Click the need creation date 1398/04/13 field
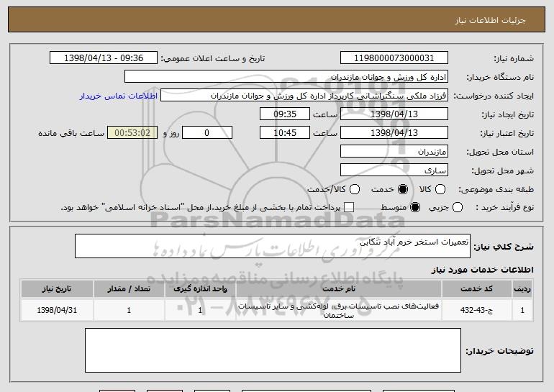Image resolution: width=554 pixels, height=392 pixels. point(394,114)
